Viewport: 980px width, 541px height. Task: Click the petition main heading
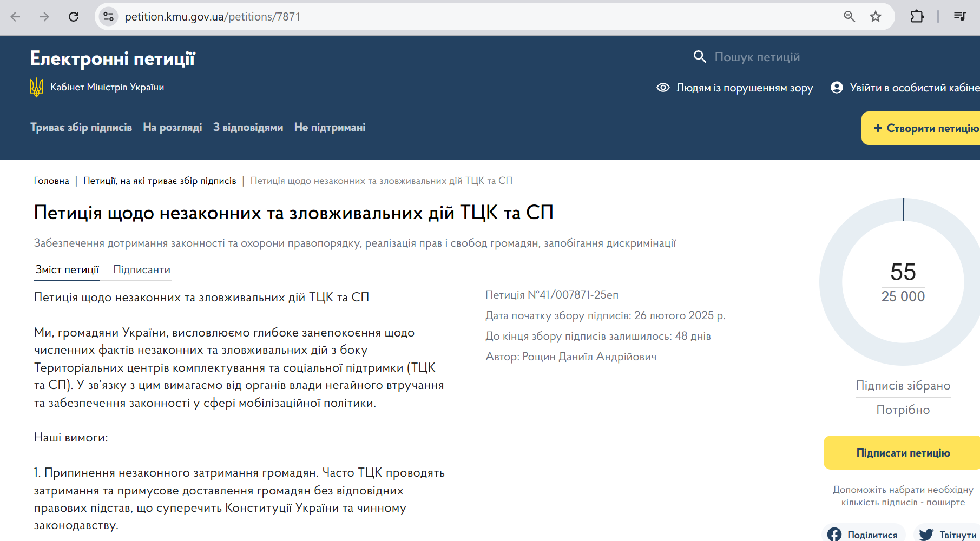[294, 213]
